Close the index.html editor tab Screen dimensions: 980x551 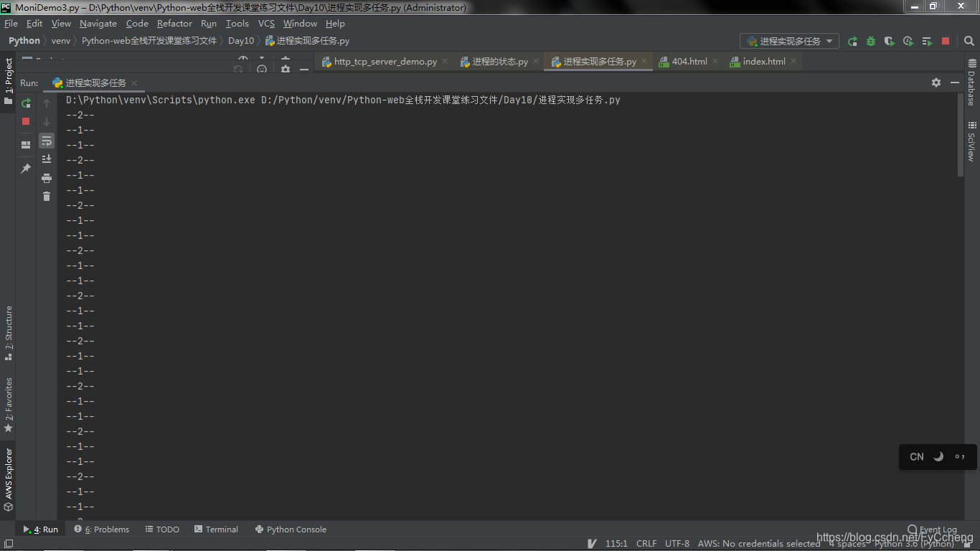point(793,62)
